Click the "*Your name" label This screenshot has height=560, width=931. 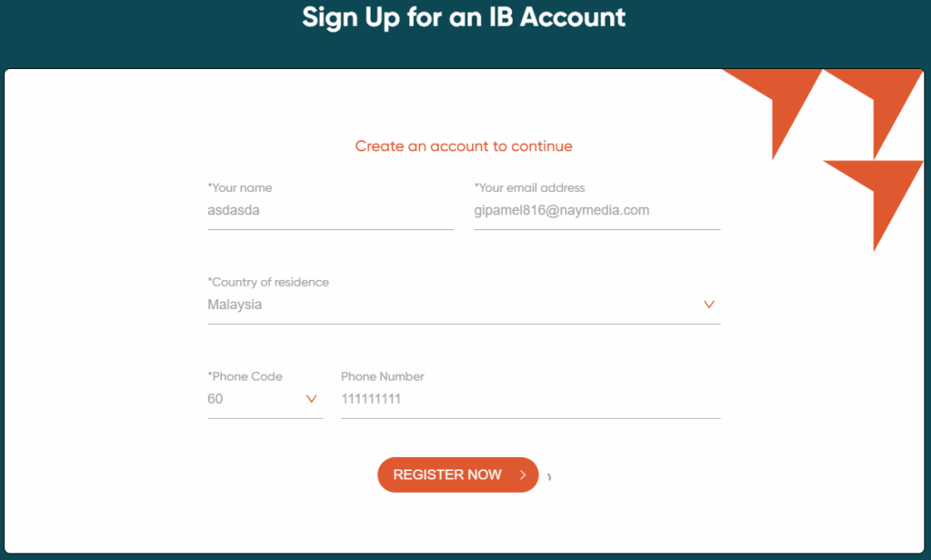(240, 188)
